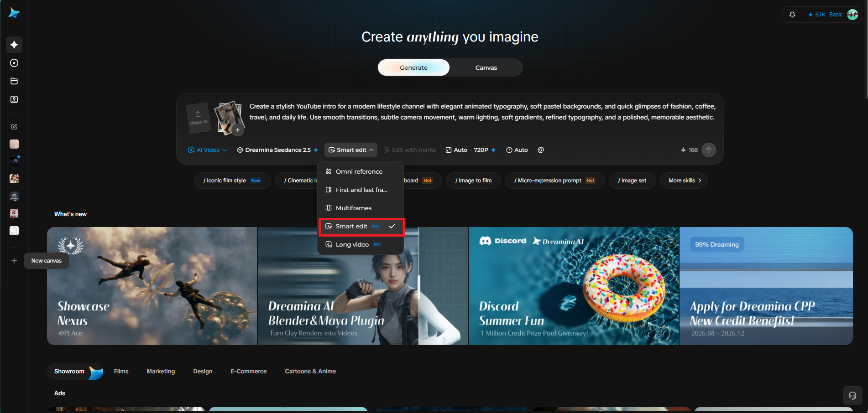Expand More skills

[684, 181]
